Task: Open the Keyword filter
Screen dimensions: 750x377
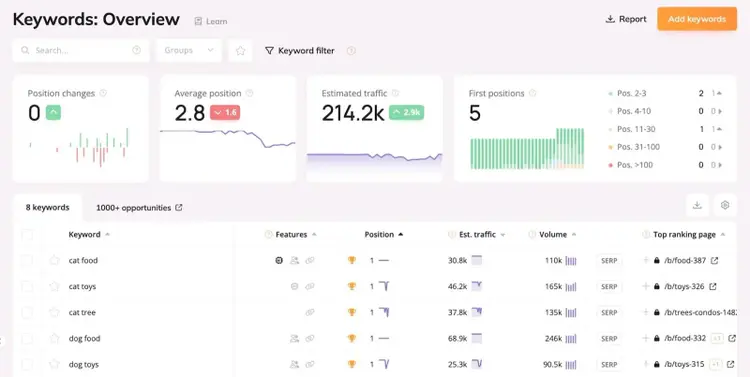Action: 300,50
